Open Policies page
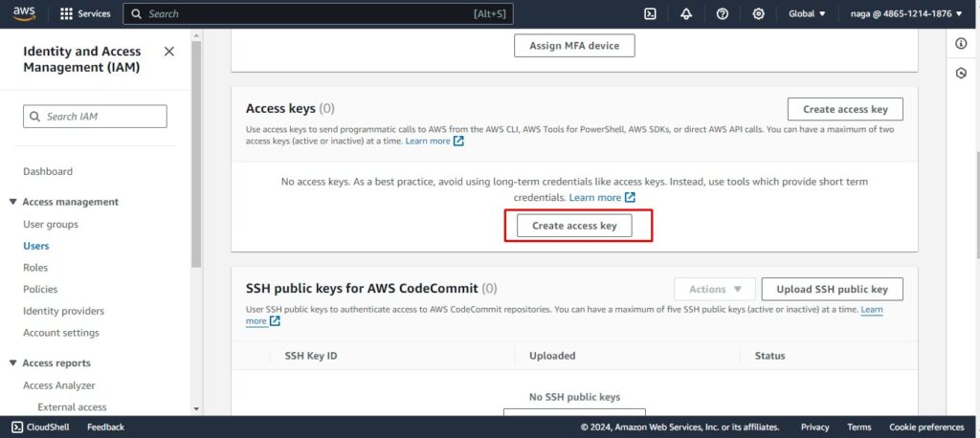This screenshot has width=980, height=438. [40, 290]
